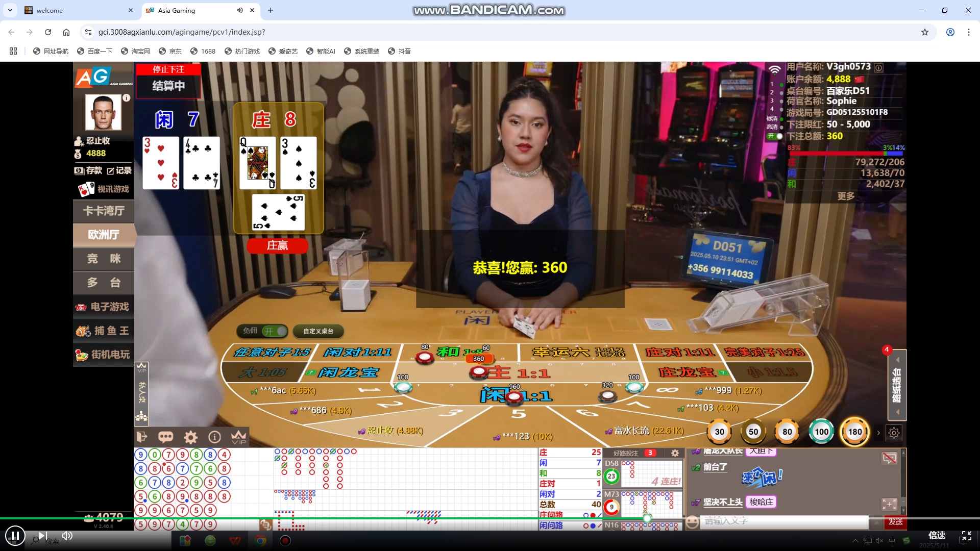
Task: Open the chat bubble icon in toolbar
Action: 166,437
